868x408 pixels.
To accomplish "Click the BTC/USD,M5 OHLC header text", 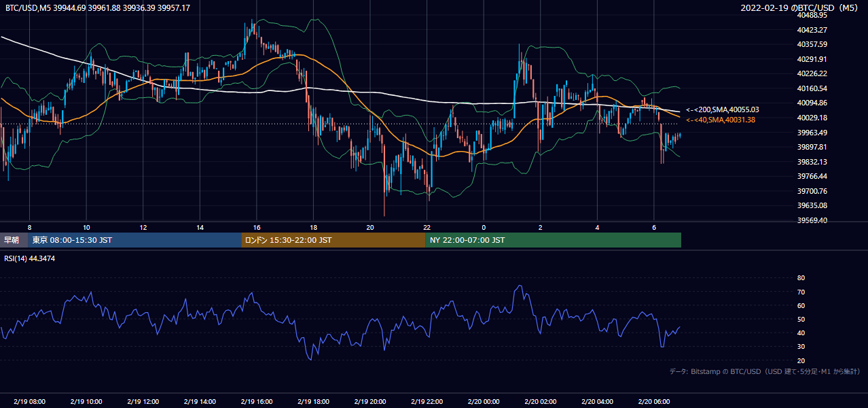I will point(98,8).
